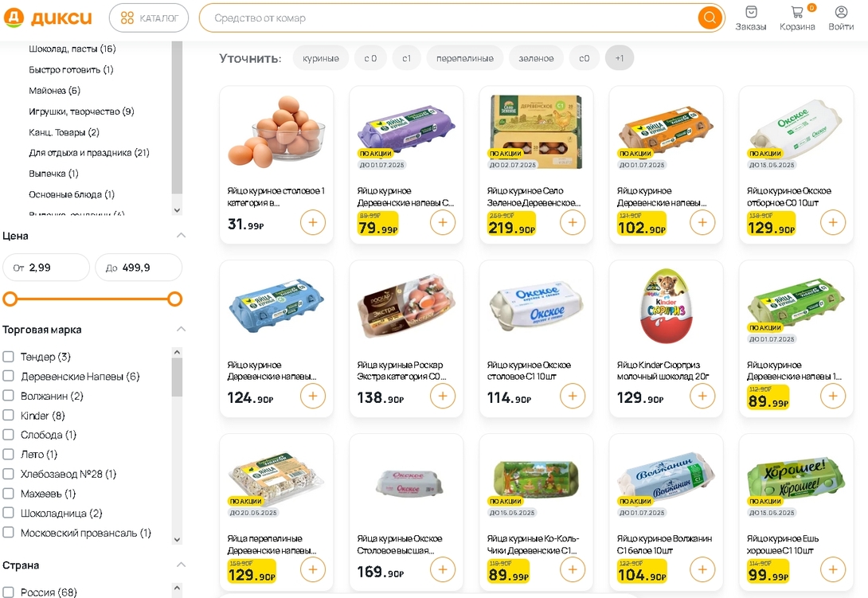Check the Тендер brand checkbox
The image size is (868, 598).
pos(9,357)
